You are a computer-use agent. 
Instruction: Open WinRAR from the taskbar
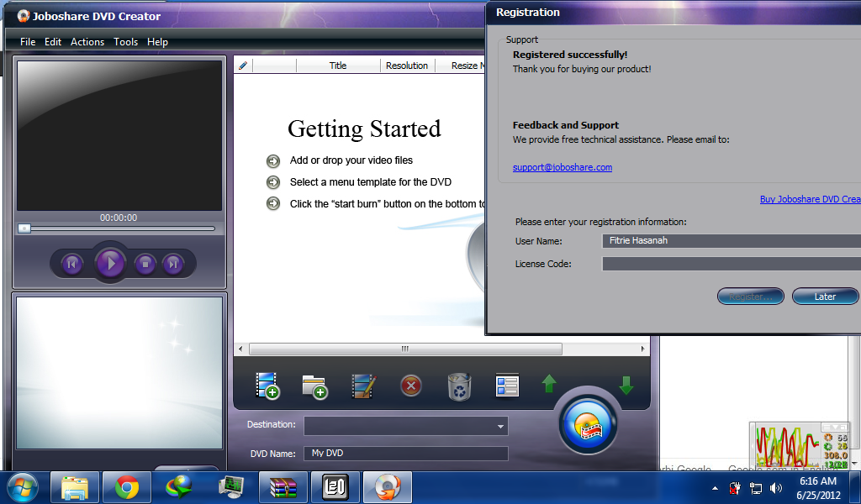(x=283, y=487)
